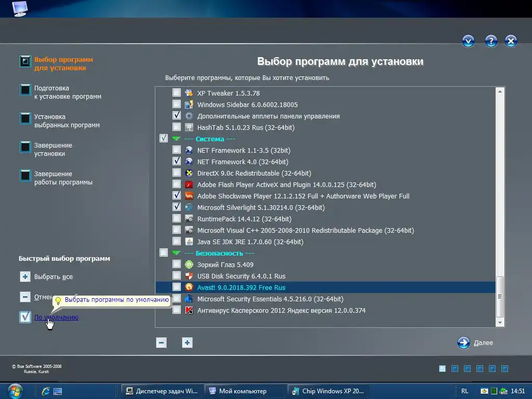
Task: Click the Microsoft Visual C++ Redistributable icon
Action: 189,230
